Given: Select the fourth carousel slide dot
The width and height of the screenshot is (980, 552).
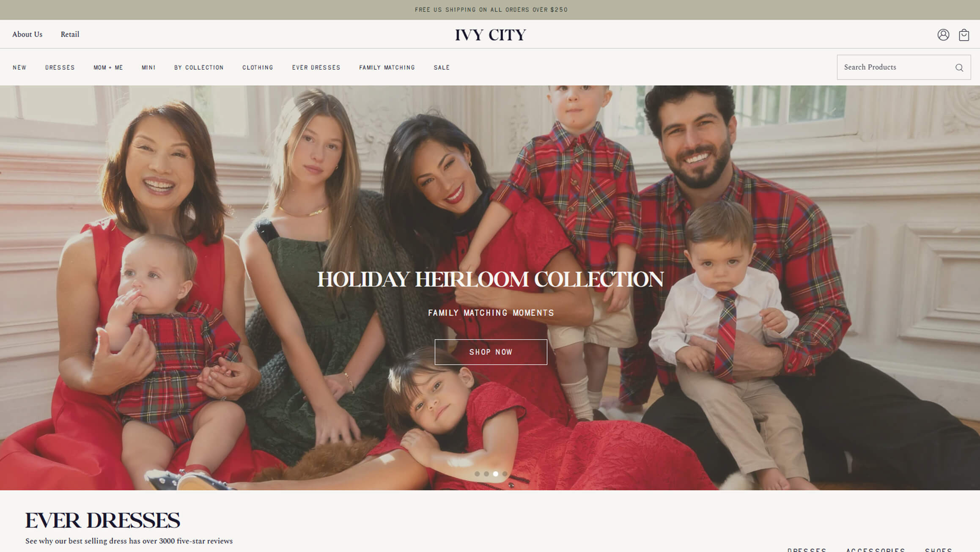Looking at the screenshot, I should (x=505, y=474).
